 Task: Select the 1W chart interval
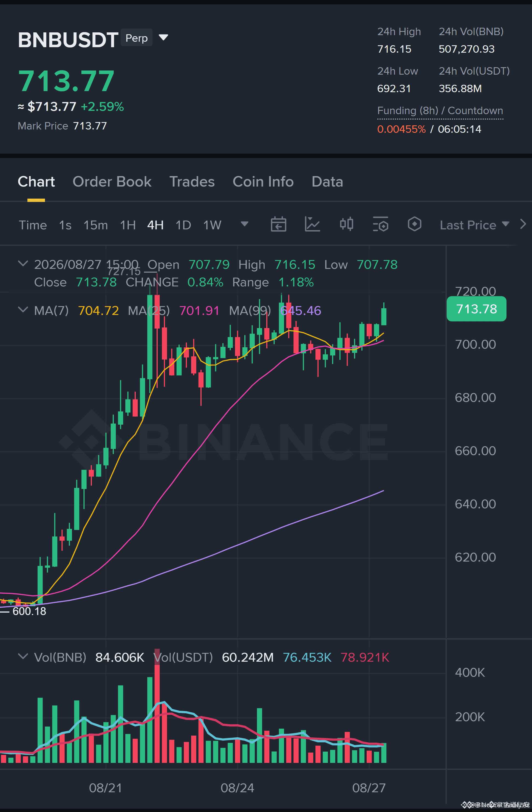click(212, 225)
